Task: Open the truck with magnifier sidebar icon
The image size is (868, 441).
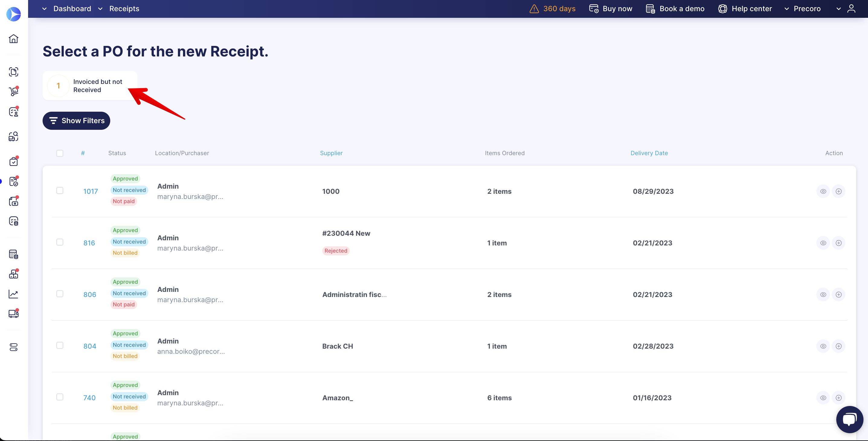Action: point(14,136)
